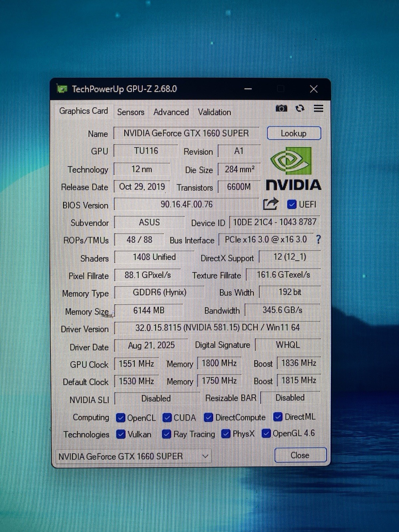Click the Bus Width value 192 bit
Screen dimensions: 399x532
[290, 292]
